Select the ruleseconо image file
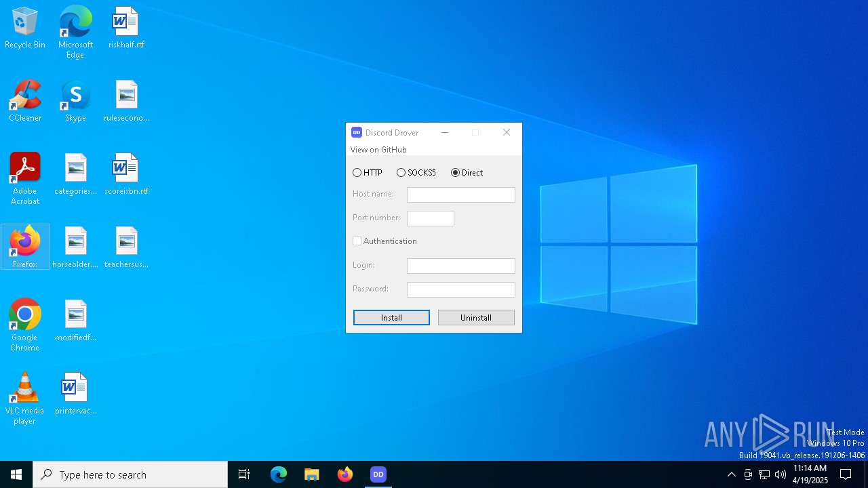 pos(126,102)
